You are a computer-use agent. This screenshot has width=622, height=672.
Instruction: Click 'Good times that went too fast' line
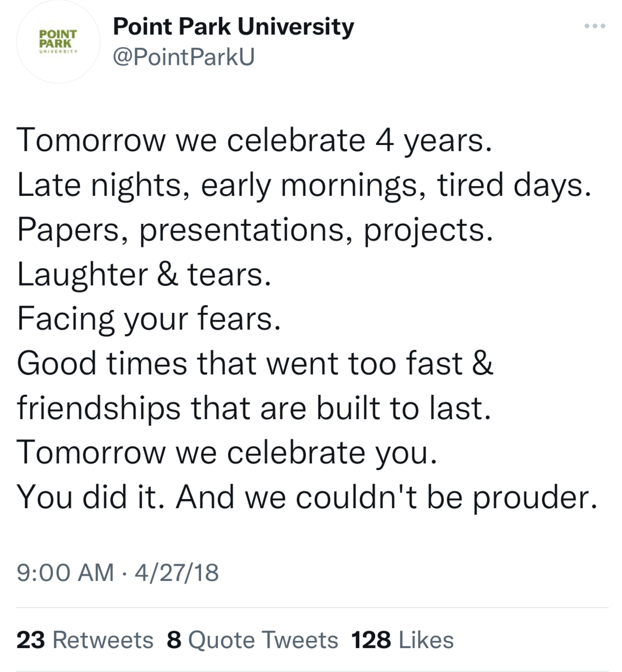pos(255,363)
